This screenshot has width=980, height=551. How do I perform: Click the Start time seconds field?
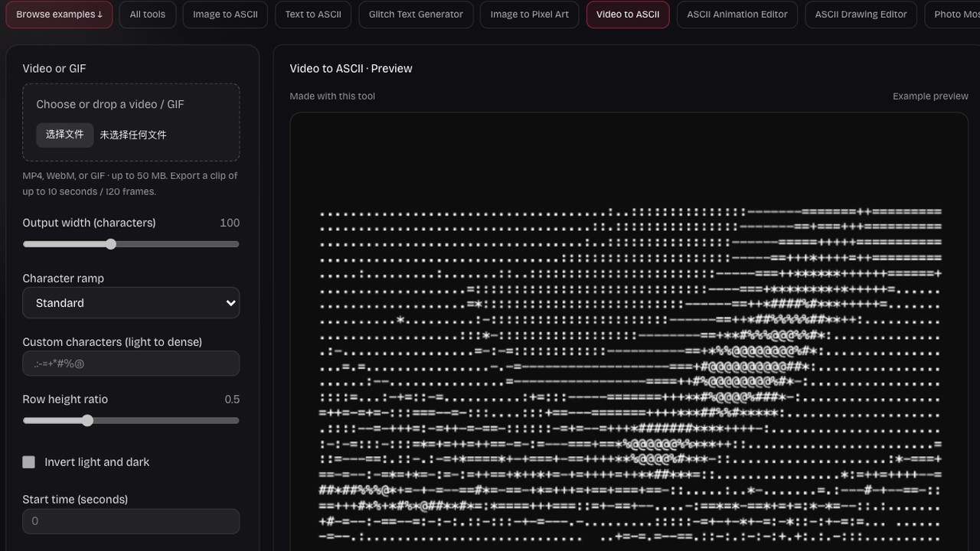pyautogui.click(x=131, y=521)
